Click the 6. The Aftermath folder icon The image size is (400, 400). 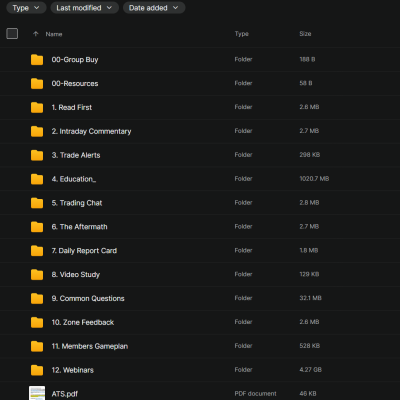[37, 227]
